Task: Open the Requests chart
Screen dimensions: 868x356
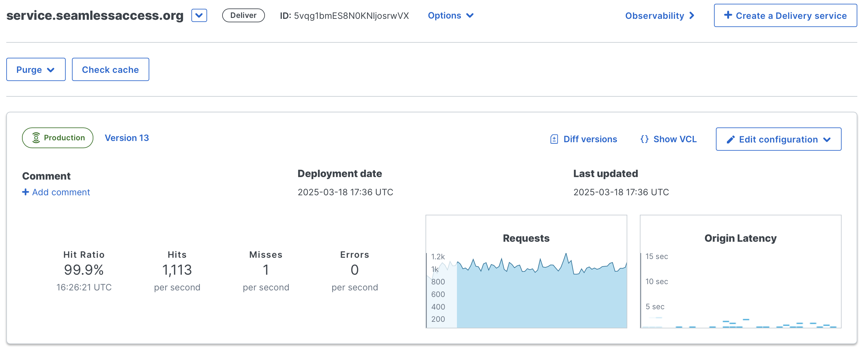Action: point(526,271)
